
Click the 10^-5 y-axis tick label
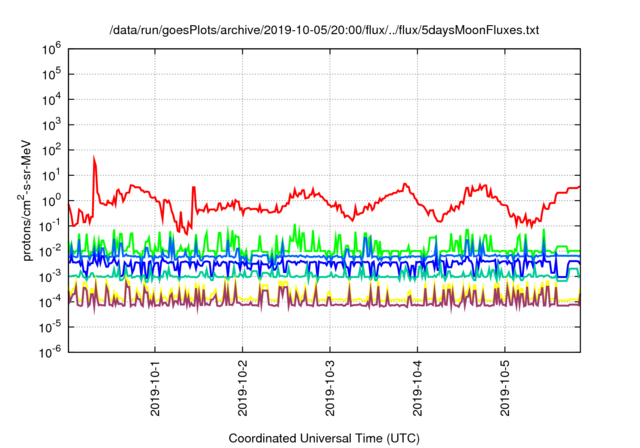pyautogui.click(x=51, y=328)
